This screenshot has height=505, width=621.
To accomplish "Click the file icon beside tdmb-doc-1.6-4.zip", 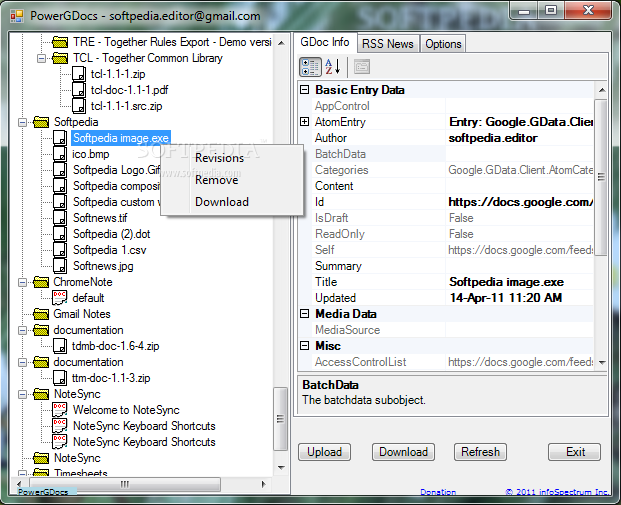I will 60,346.
